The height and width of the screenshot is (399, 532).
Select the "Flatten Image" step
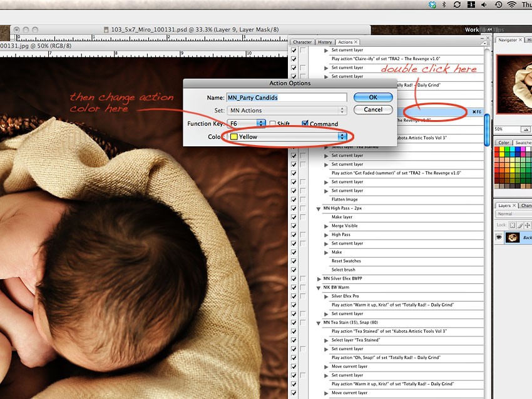[345, 199]
